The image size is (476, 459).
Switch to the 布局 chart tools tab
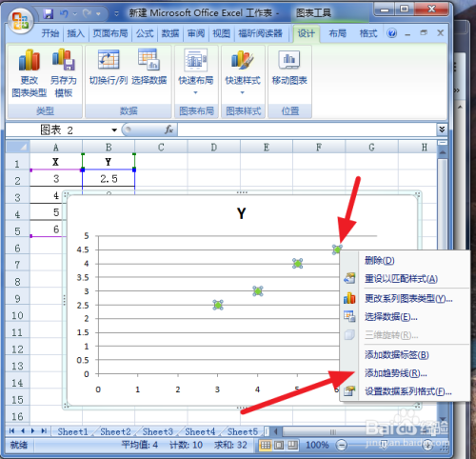coord(337,33)
